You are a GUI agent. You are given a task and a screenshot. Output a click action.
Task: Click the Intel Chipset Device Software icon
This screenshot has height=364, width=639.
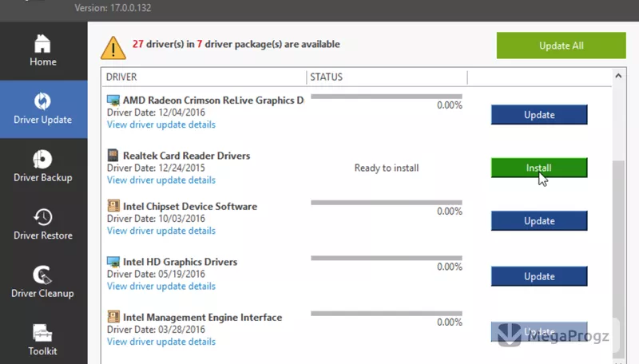click(113, 206)
